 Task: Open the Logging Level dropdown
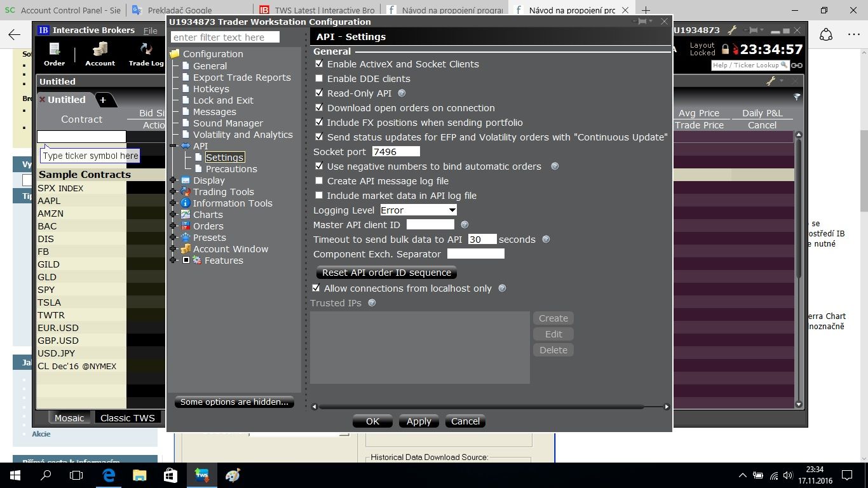click(x=418, y=210)
